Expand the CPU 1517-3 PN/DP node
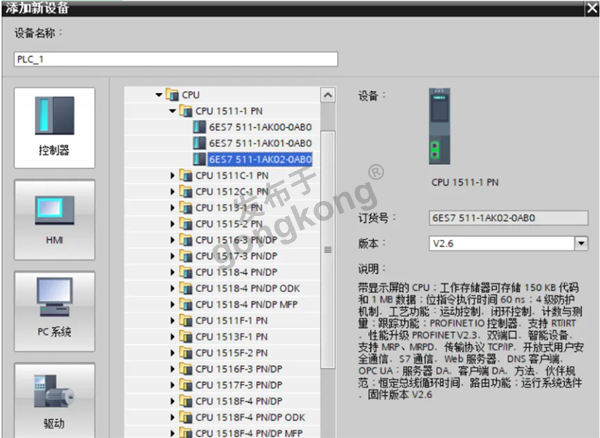 pyautogui.click(x=173, y=256)
